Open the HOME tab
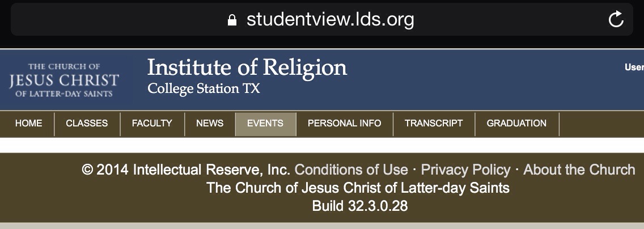The image size is (644, 229). click(x=28, y=124)
